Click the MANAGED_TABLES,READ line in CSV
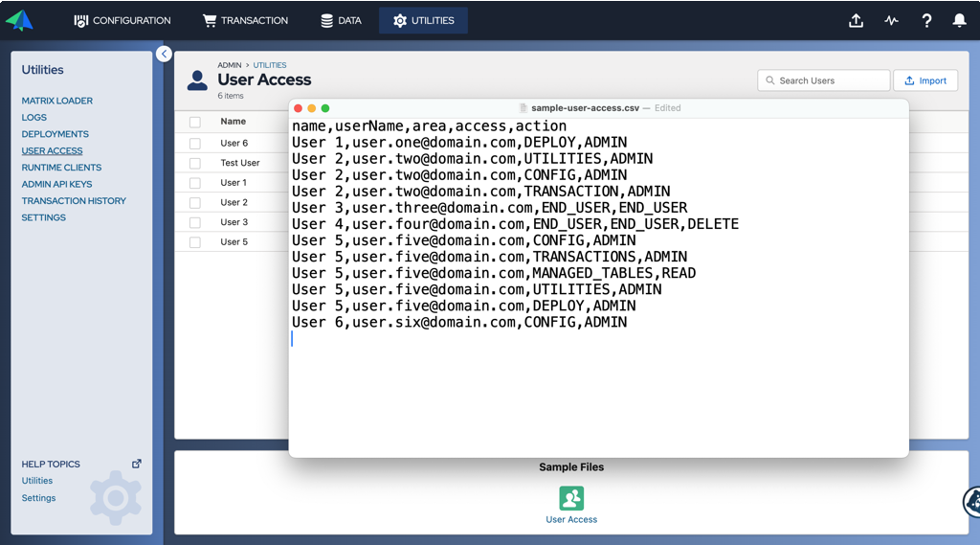 click(494, 273)
